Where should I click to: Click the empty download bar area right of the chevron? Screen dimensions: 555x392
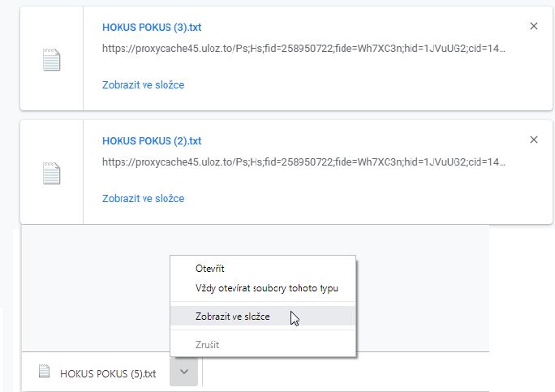[345, 372]
